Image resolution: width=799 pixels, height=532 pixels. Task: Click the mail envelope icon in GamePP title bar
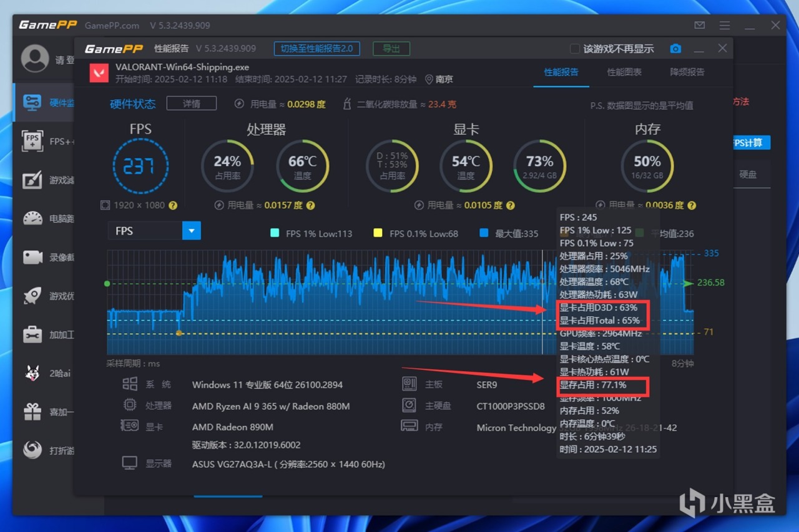tap(700, 26)
